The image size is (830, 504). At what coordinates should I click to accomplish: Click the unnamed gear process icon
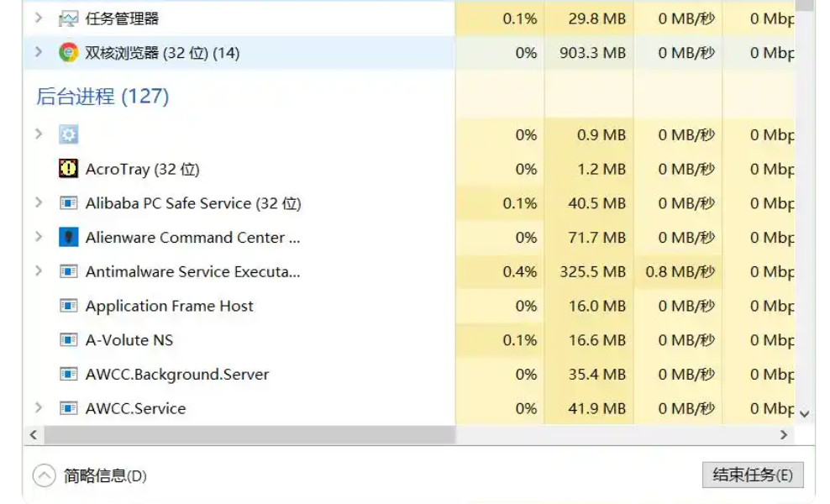pos(69,134)
